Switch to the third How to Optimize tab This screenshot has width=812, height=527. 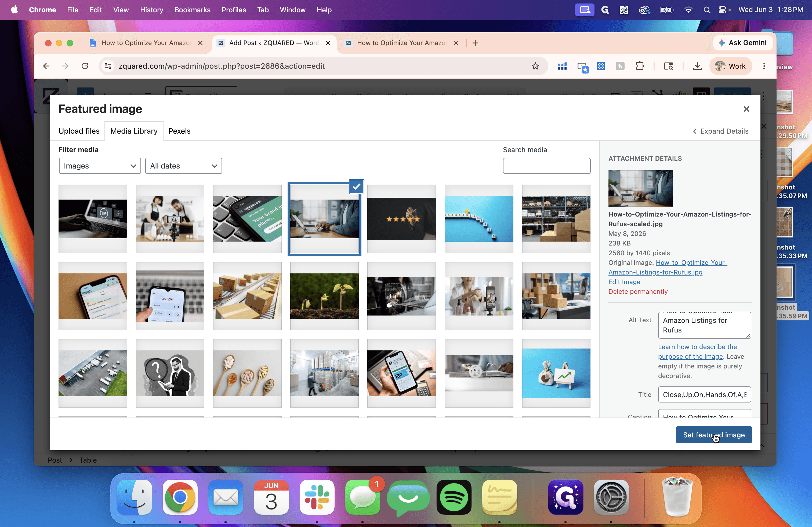pos(401,43)
